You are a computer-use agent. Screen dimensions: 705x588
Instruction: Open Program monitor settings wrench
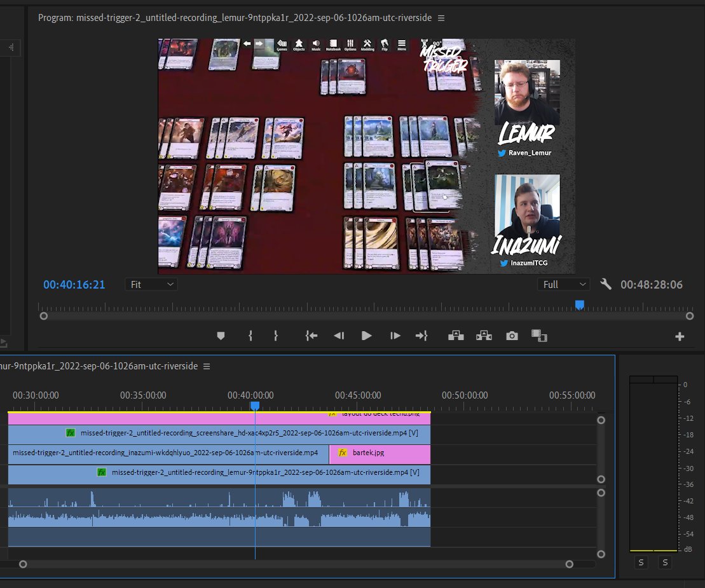click(606, 284)
